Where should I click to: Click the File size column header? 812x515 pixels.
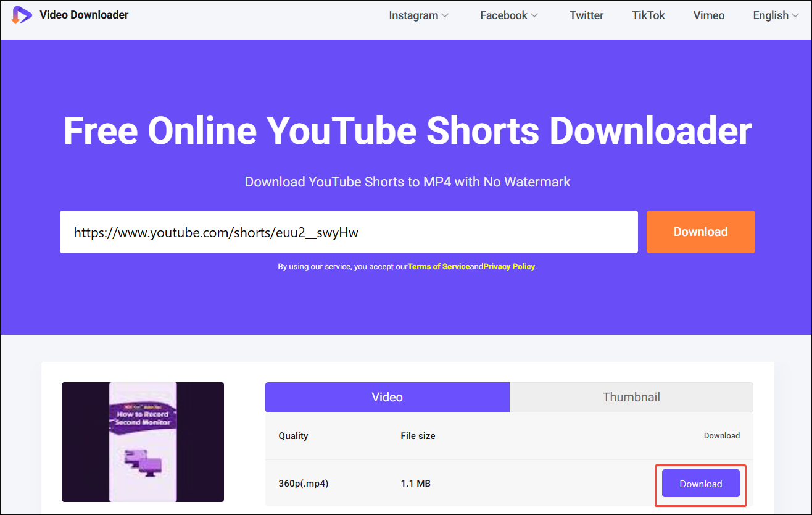[x=418, y=436]
